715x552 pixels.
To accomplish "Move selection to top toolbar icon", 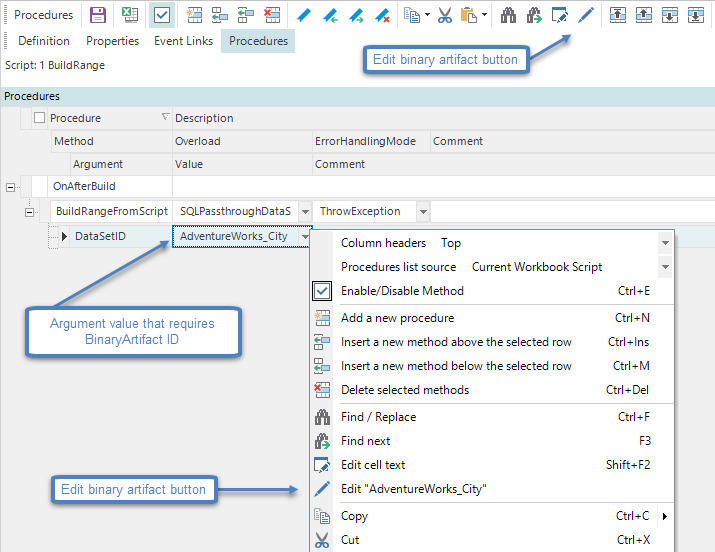I will [x=618, y=15].
